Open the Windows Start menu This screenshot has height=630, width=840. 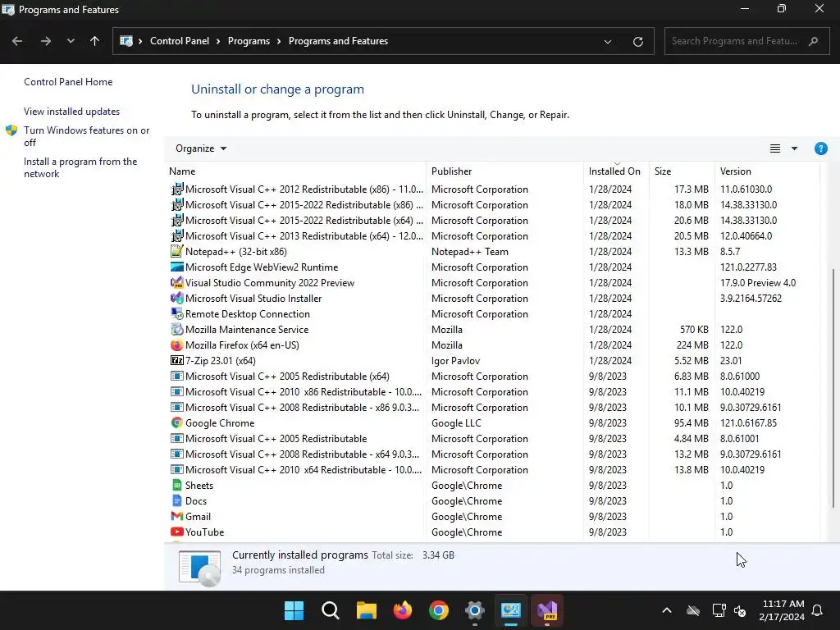(x=294, y=610)
